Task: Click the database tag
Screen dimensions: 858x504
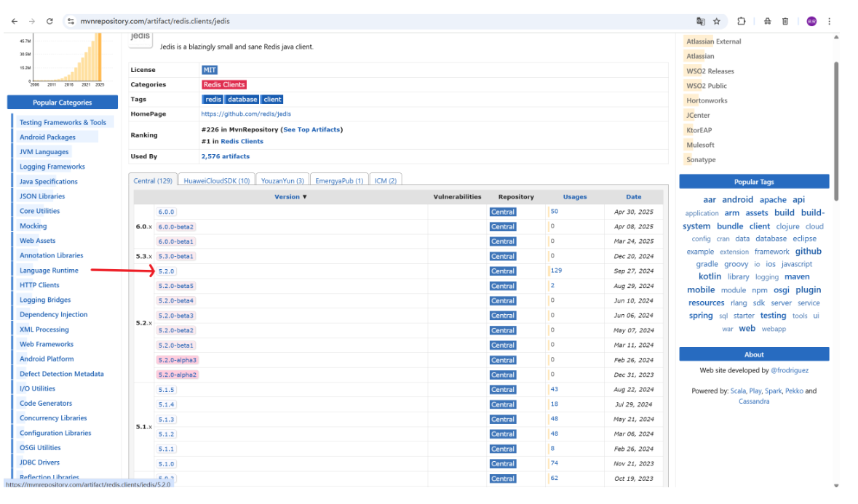Action: click(242, 100)
